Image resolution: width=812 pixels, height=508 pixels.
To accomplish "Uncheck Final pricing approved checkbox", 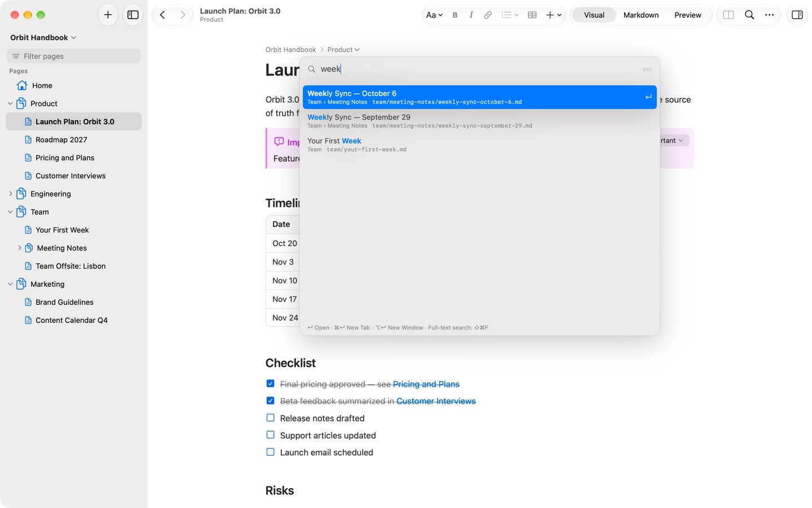I will coord(270,384).
